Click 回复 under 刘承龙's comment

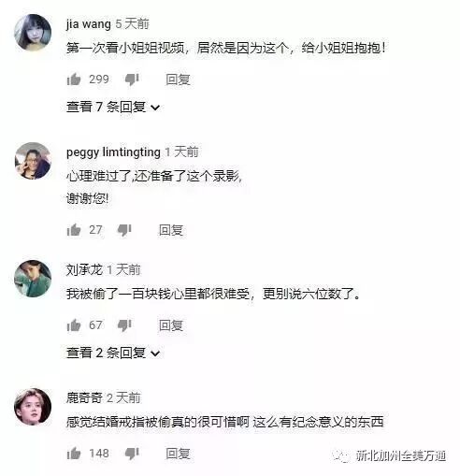[171, 325]
